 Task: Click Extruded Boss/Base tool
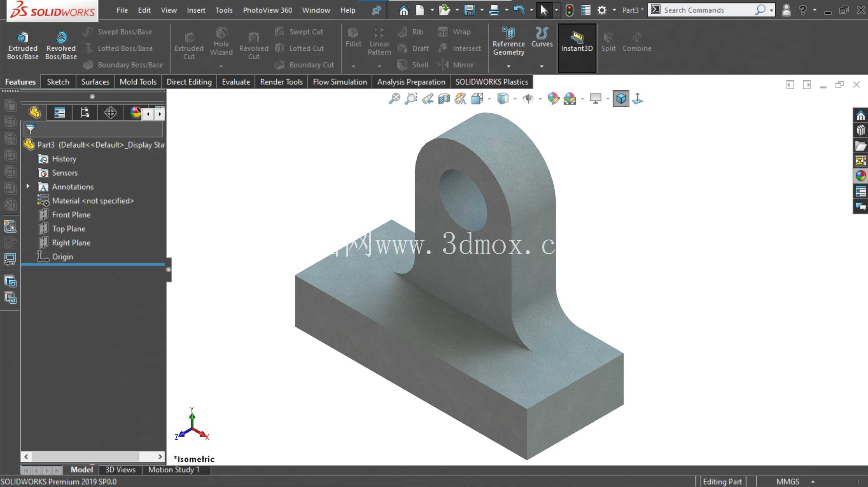(23, 46)
